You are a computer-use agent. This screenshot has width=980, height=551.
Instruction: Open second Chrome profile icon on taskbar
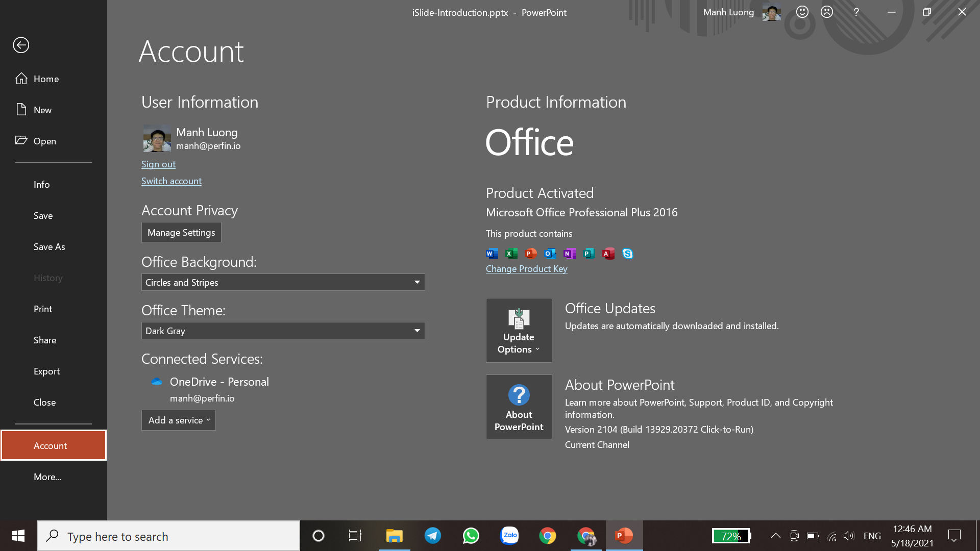click(x=586, y=536)
